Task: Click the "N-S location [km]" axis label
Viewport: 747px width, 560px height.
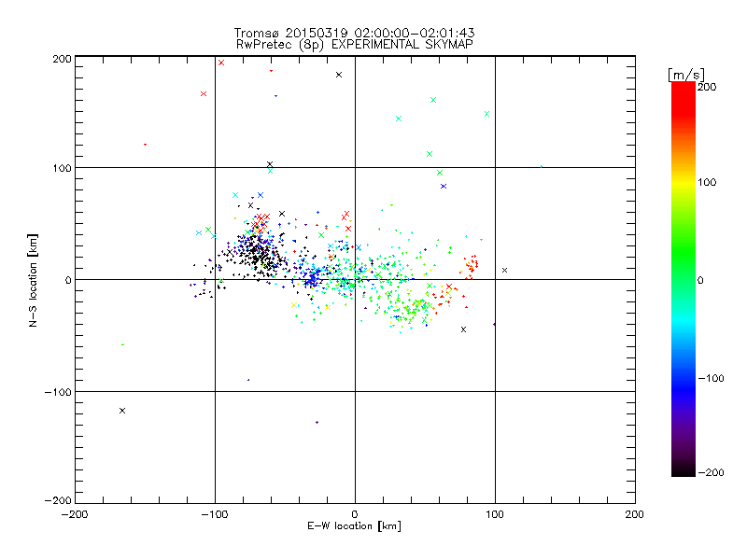Action: click(x=33, y=280)
